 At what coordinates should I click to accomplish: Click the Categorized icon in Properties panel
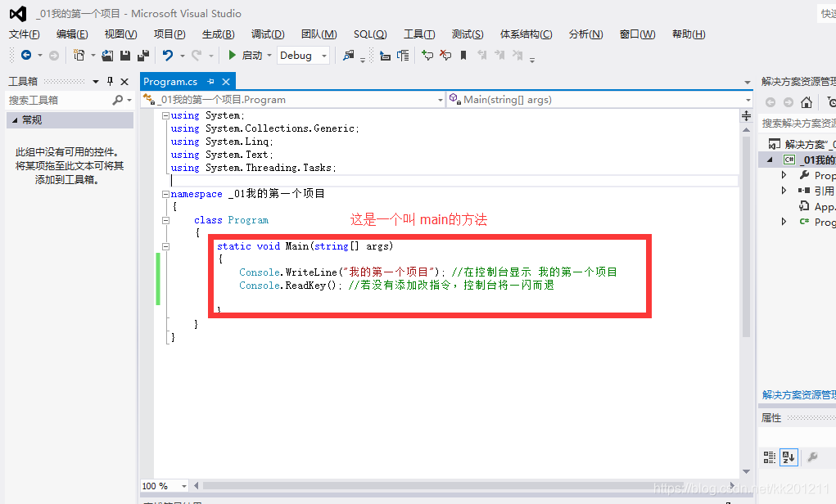point(770,457)
